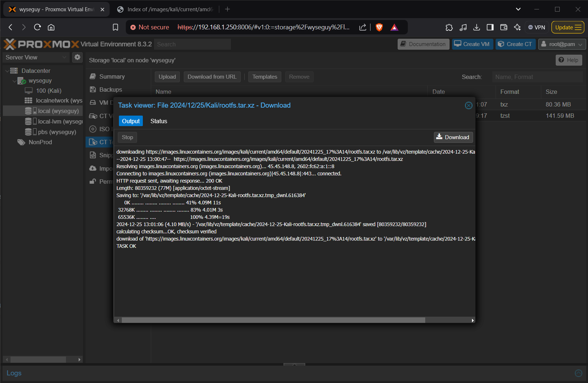This screenshot has width=588, height=383.
Task: Close the wyseguy Proxmox browser tab
Action: click(x=102, y=9)
